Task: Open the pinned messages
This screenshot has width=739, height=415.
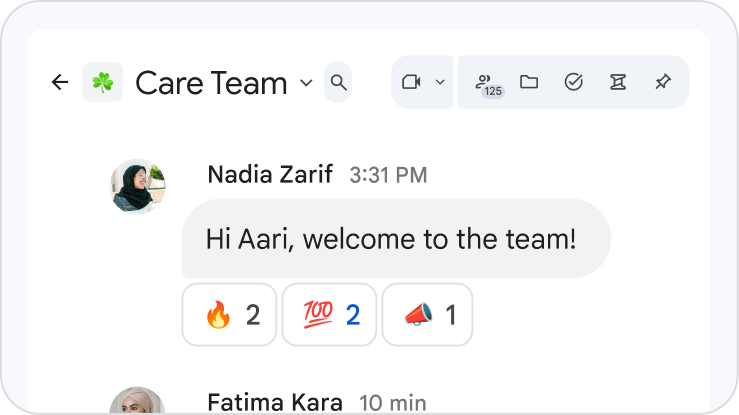Action: [662, 82]
